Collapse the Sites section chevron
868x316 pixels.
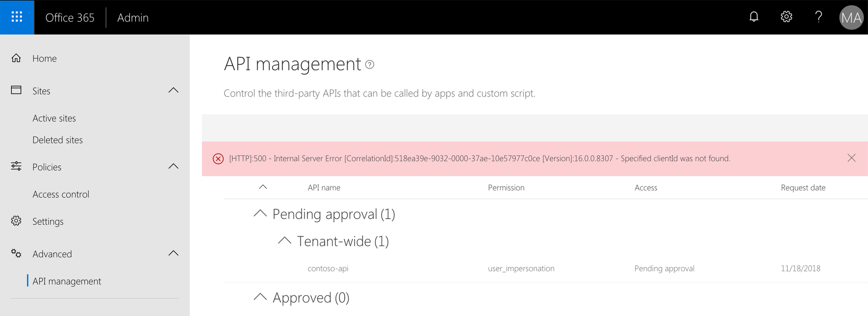[173, 90]
